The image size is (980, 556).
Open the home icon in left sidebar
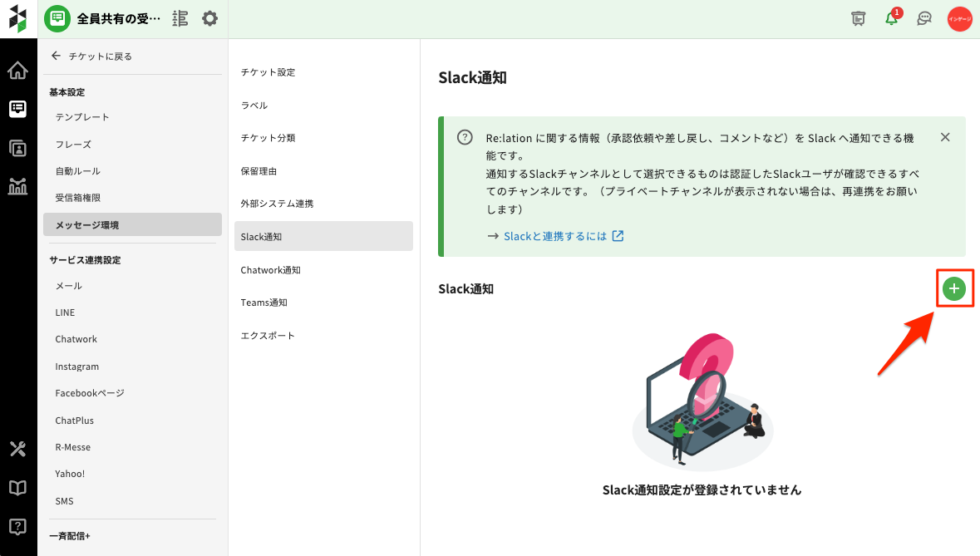point(17,71)
